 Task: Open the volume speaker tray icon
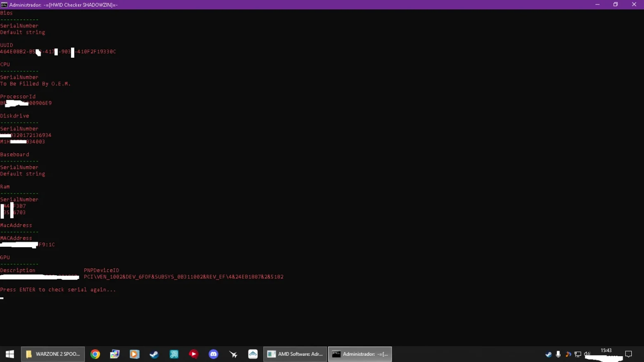(587, 354)
